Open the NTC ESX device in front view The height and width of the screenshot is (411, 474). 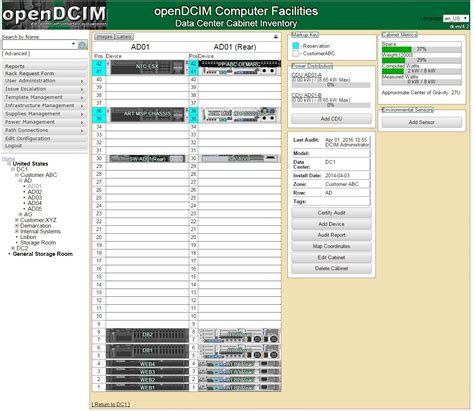click(147, 67)
